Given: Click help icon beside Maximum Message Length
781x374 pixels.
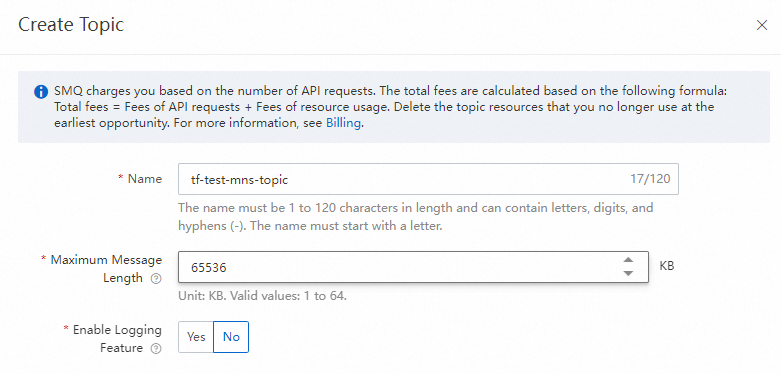Looking at the screenshot, I should (x=156, y=279).
